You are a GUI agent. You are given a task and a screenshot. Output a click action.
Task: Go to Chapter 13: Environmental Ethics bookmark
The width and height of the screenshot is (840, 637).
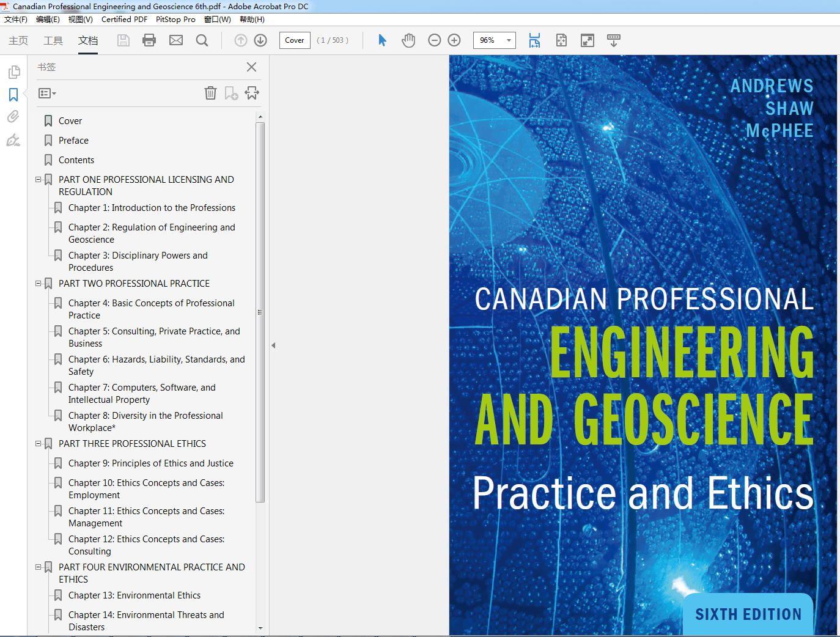pos(134,595)
